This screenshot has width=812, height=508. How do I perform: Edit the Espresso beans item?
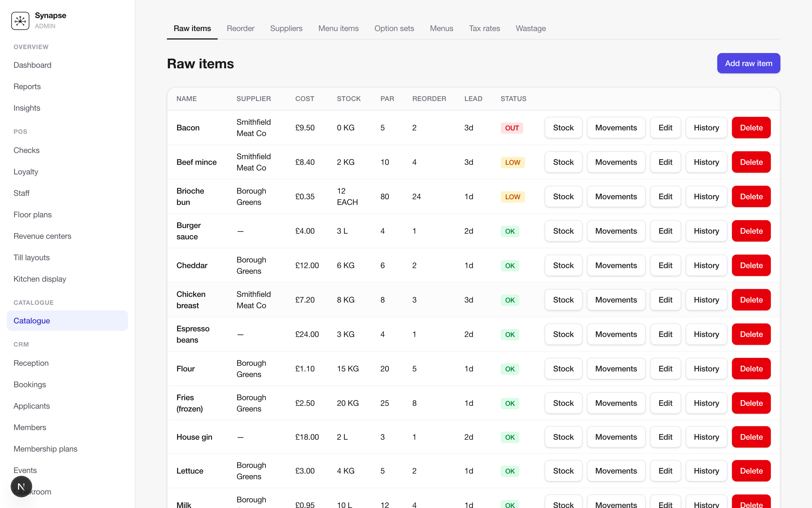point(665,334)
